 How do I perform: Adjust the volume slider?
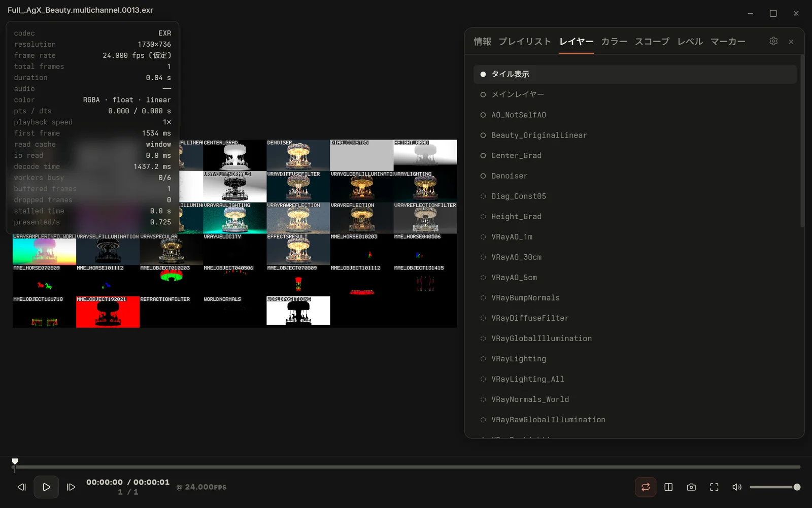pos(775,487)
